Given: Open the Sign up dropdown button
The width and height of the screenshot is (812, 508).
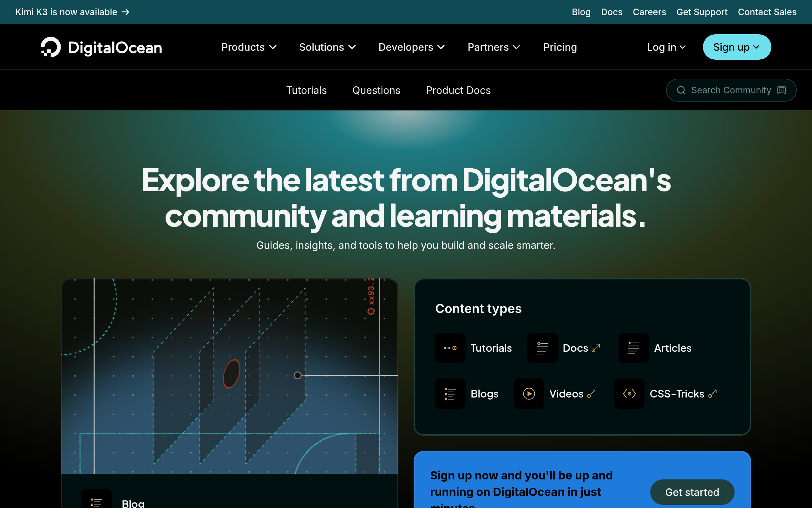Looking at the screenshot, I should tap(737, 47).
